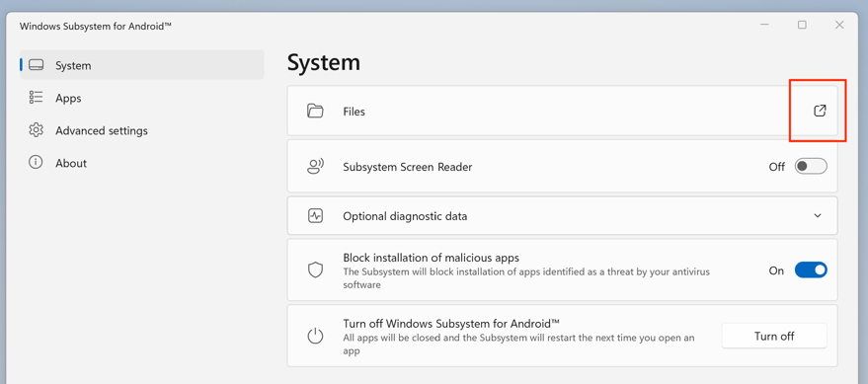Image resolution: width=868 pixels, height=384 pixels.
Task: Open Files via the external-link icon
Action: (820, 111)
